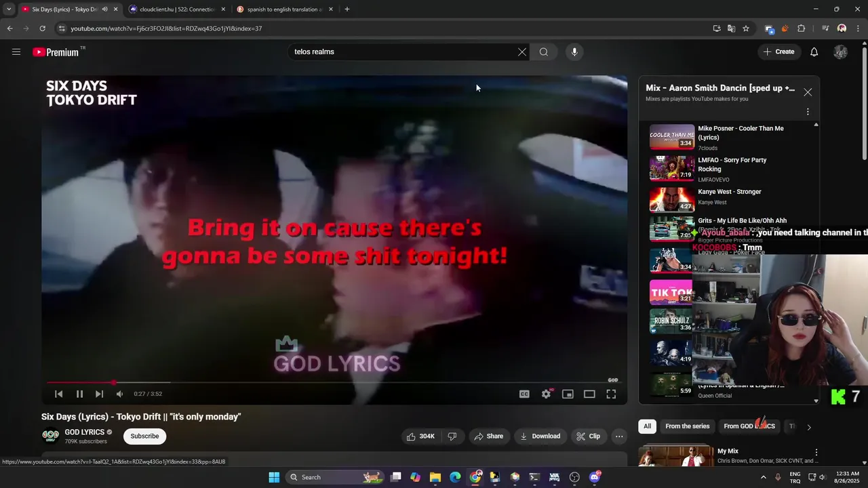
Task: Enter fullscreen in the video player
Action: click(611, 394)
